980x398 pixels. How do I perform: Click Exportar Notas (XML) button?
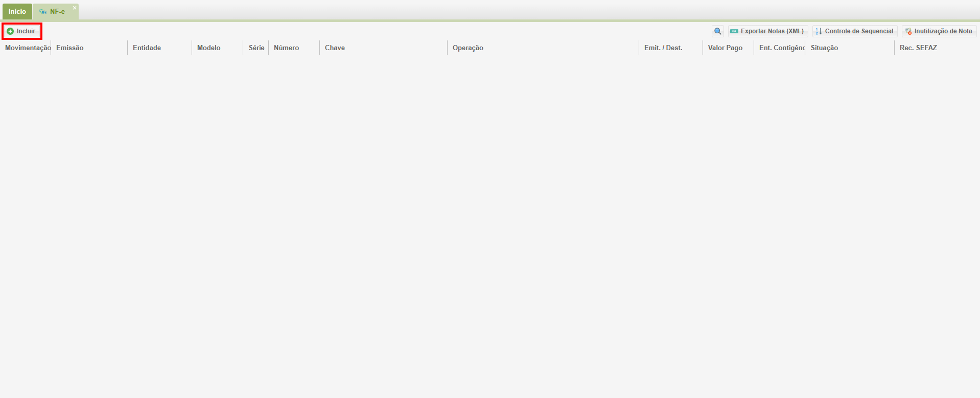pyautogui.click(x=767, y=31)
